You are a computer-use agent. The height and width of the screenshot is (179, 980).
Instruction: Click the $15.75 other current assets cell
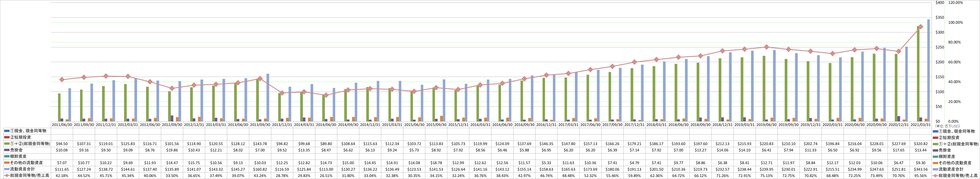tap(194, 163)
